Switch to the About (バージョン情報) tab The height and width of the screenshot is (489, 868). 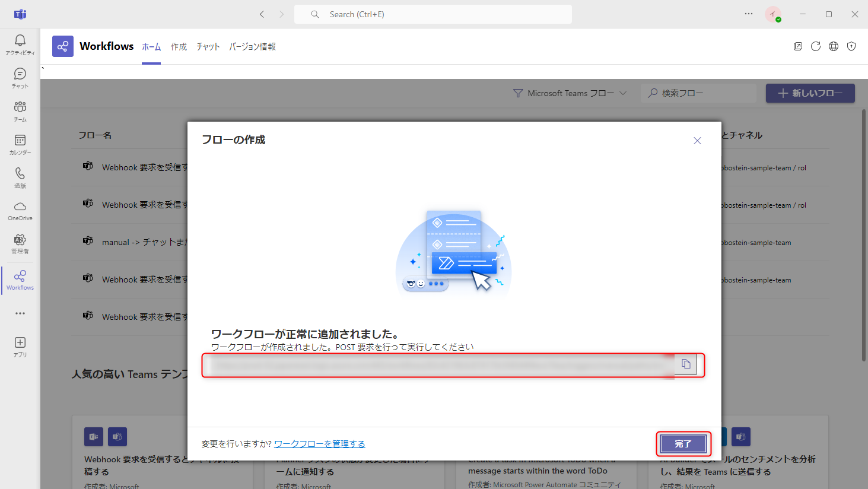click(252, 47)
